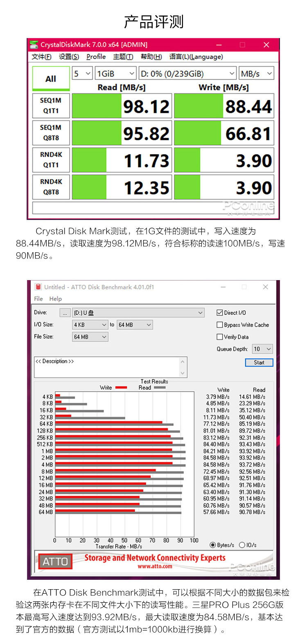Viewport: 307px width, 644px height.
Task: Select the IO/s radio button
Action: pos(242,545)
